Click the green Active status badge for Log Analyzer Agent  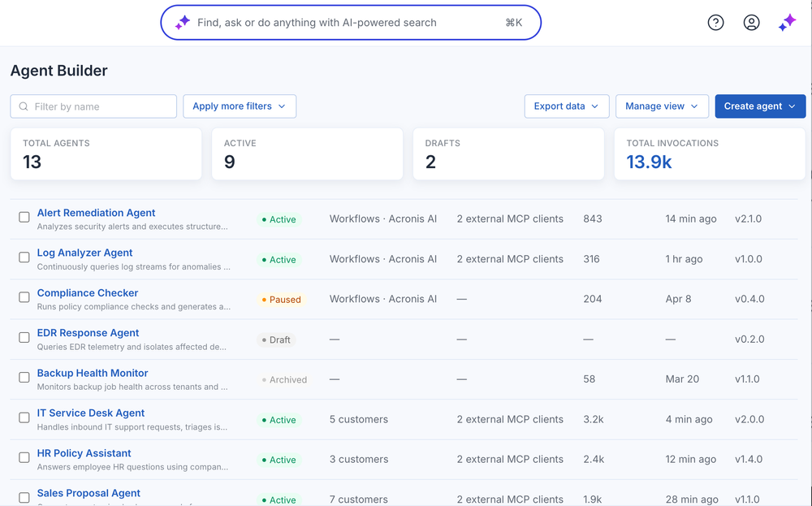coord(279,259)
